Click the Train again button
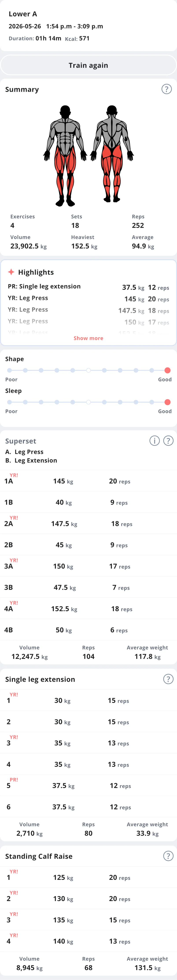Viewport: 177px width, 980px height. pos(88,65)
